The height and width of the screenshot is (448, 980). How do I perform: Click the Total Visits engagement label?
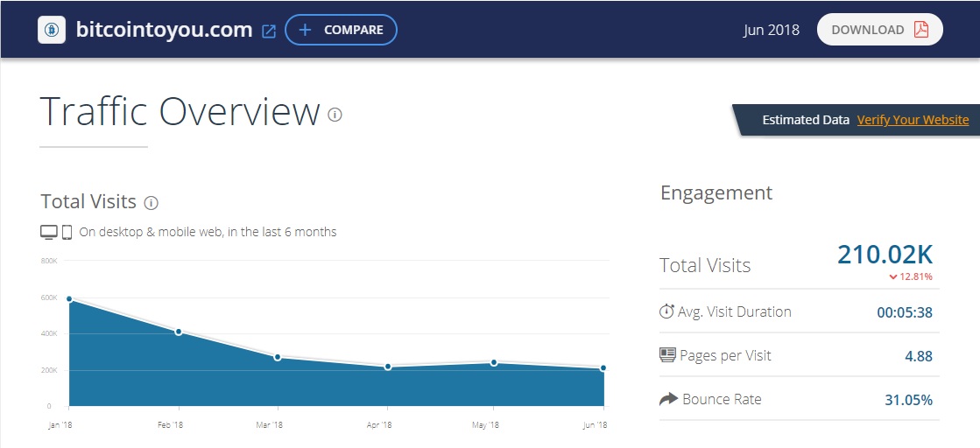click(705, 265)
